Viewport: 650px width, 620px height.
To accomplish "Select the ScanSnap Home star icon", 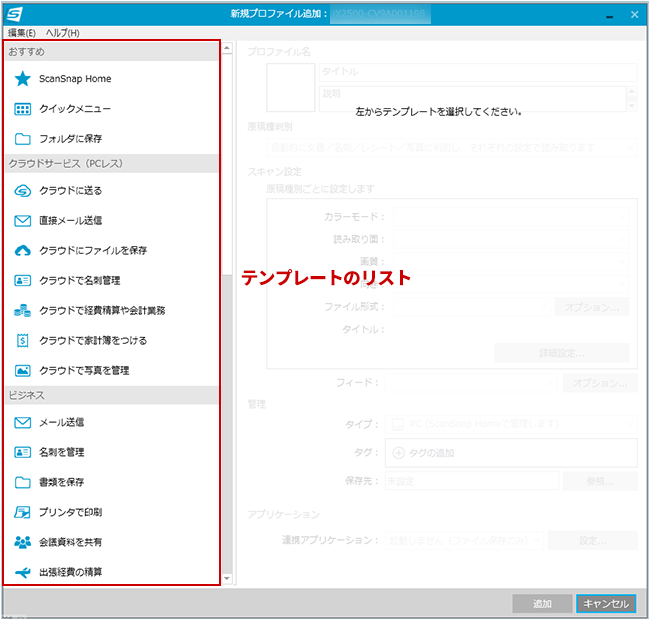I will point(22,79).
